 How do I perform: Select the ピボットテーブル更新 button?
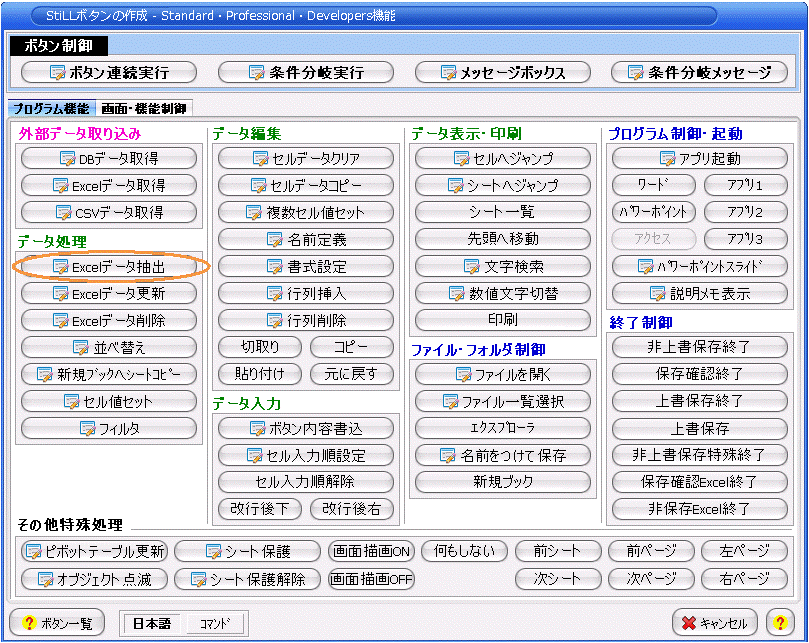click(x=94, y=552)
